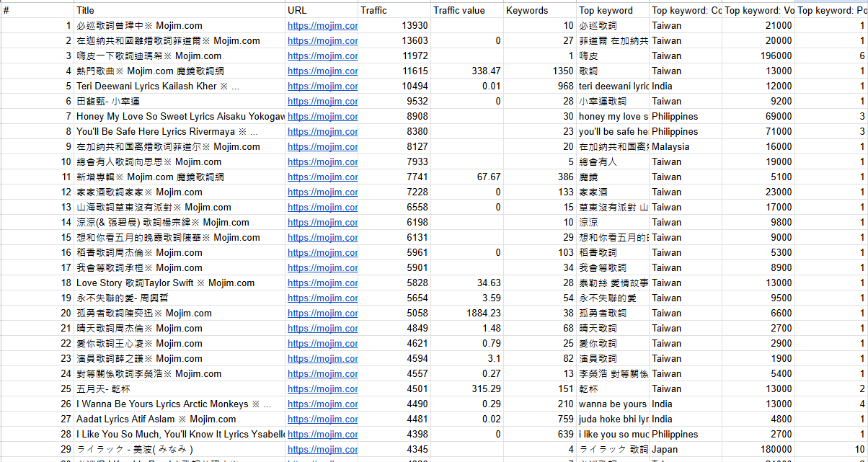Image resolution: width=868 pixels, height=462 pixels.
Task: Select traffic cell 13930
Action: (x=394, y=25)
